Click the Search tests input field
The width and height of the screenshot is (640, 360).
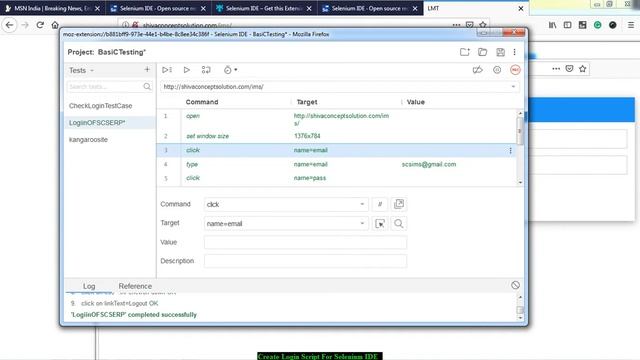click(109, 87)
